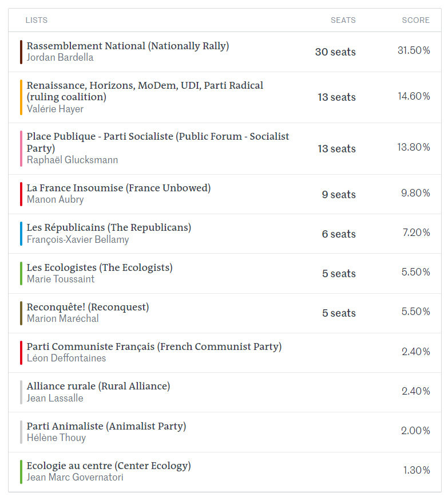
Task: Click the green Ecologie au centre color bar
Action: pos(21,471)
